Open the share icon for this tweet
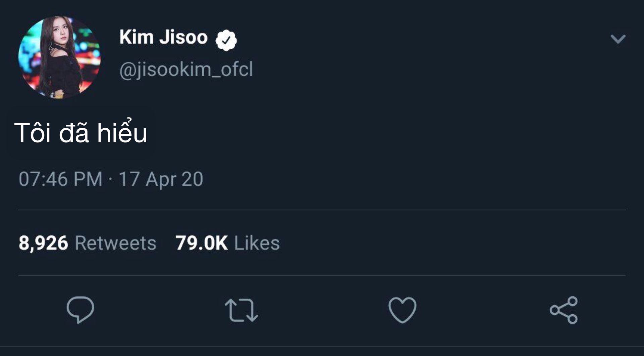Viewport: 644px width, 356px height. coord(563,310)
